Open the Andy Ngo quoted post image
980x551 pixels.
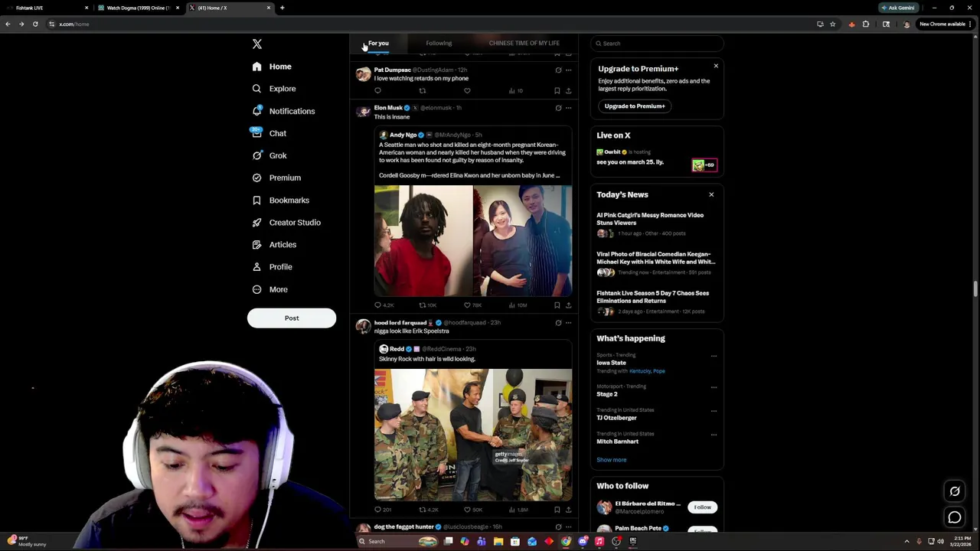click(473, 240)
